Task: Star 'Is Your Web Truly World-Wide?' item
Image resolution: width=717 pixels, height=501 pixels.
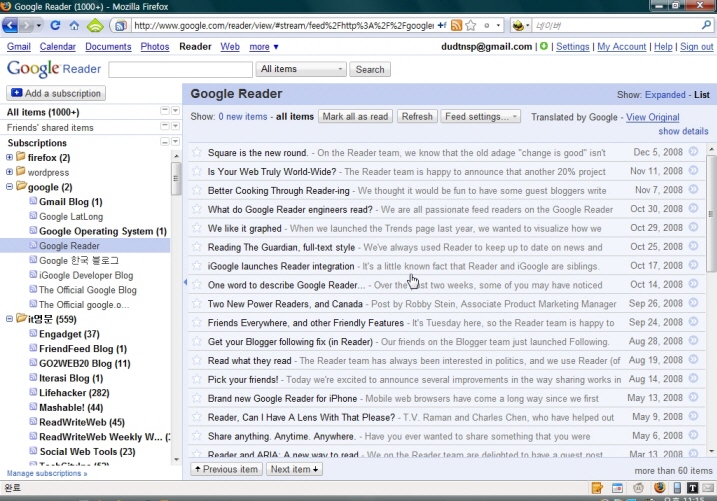Action: click(x=197, y=171)
